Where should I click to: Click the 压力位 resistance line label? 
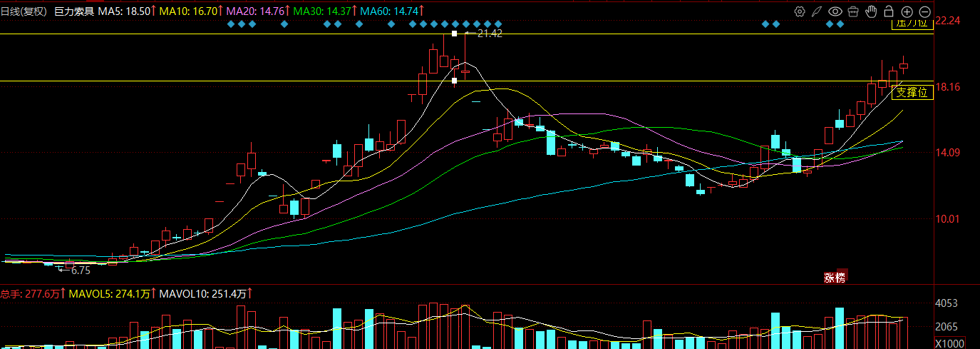click(x=912, y=23)
